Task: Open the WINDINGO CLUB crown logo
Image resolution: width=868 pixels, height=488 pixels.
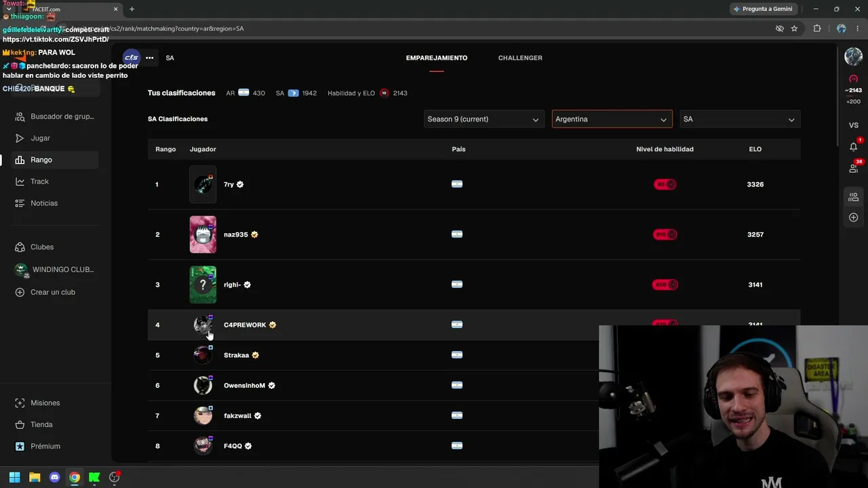Action: pyautogui.click(x=21, y=270)
